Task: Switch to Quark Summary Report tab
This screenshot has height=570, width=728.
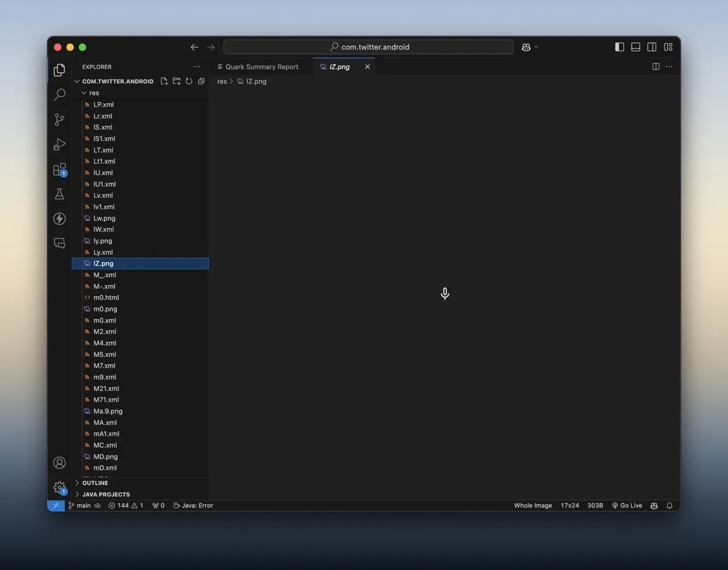Action: (x=261, y=67)
